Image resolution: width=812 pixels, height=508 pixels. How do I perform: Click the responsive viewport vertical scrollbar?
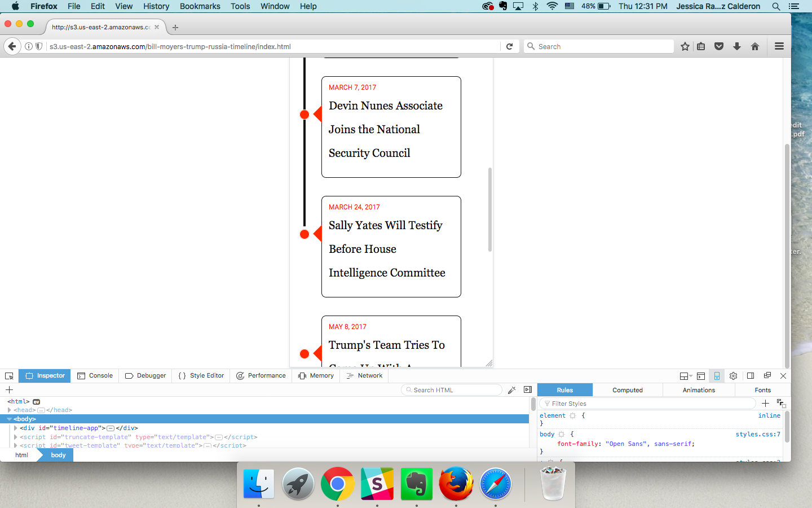(490, 209)
